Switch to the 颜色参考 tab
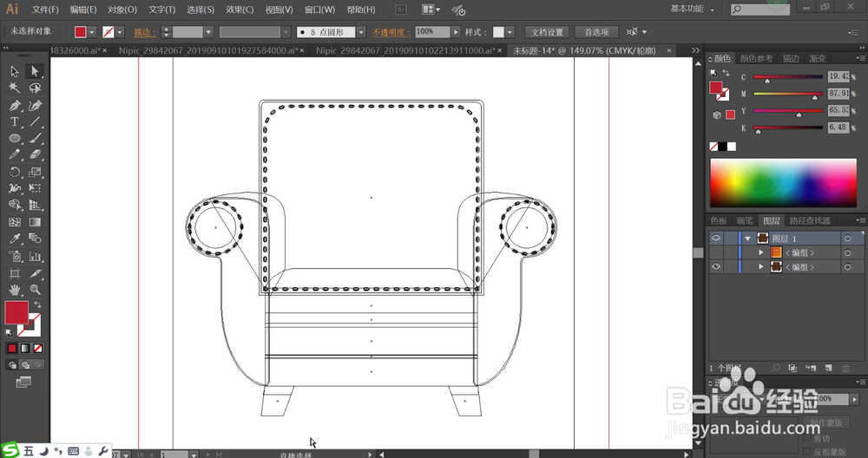The height and width of the screenshot is (458, 868). pos(756,59)
